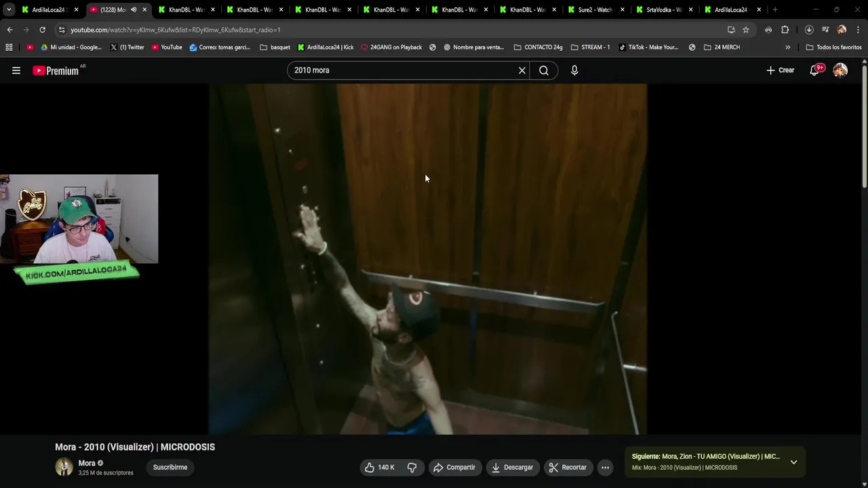Open ArdillaLoca24 | Kick bookmark
868x488 pixels.
pyautogui.click(x=325, y=47)
